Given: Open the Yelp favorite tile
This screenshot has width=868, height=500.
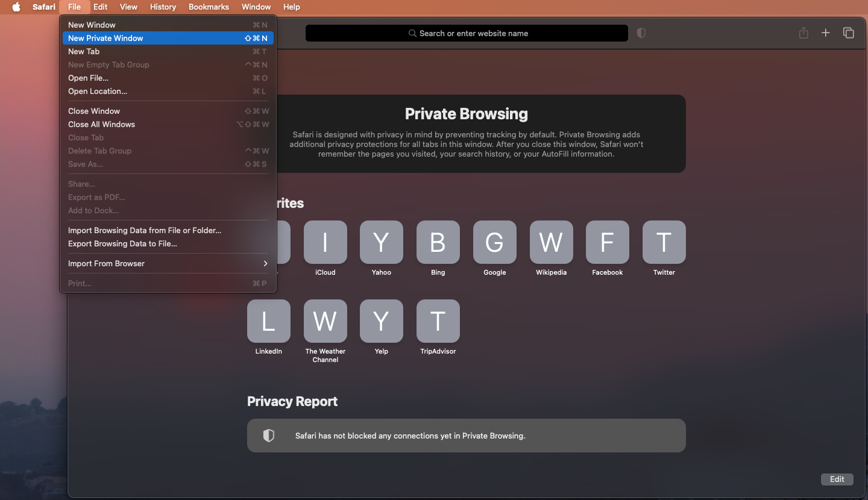Looking at the screenshot, I should 381,321.
